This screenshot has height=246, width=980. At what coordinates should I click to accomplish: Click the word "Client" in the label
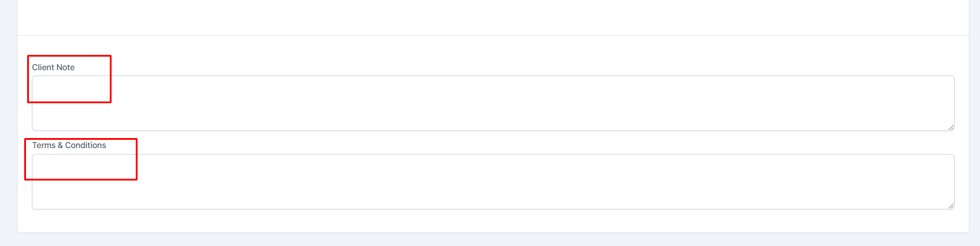[x=43, y=67]
